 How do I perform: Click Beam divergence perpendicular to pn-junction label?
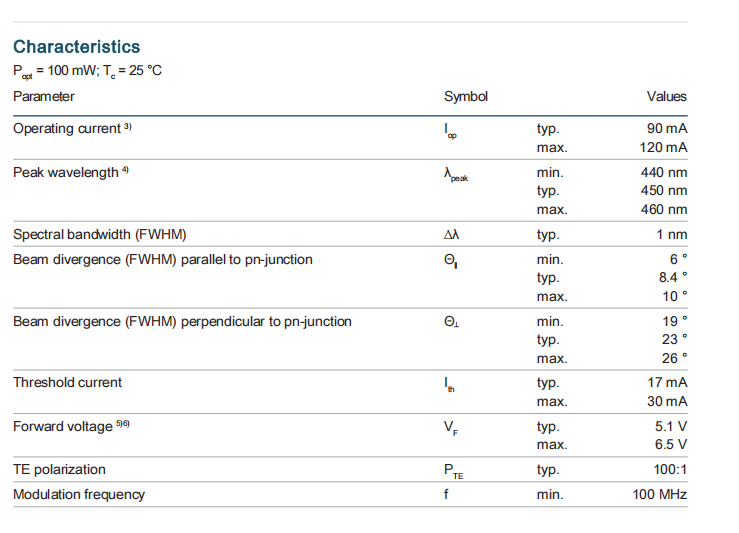[182, 322]
